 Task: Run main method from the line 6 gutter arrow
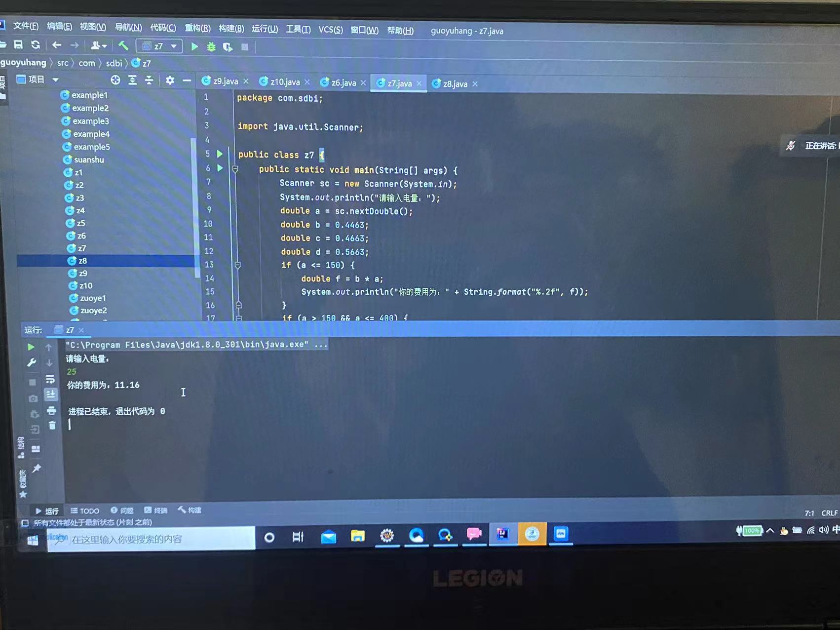(220, 168)
